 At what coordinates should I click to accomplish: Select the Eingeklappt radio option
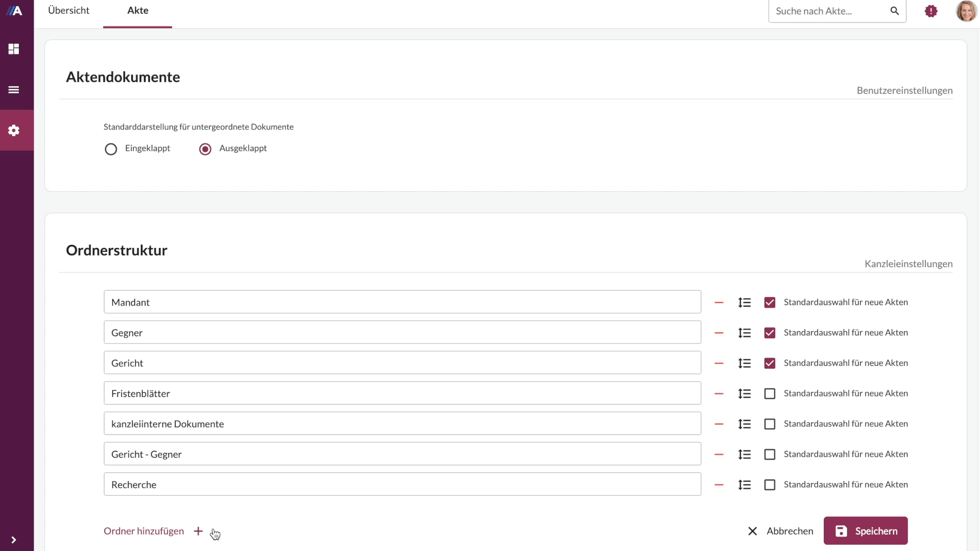coord(111,149)
